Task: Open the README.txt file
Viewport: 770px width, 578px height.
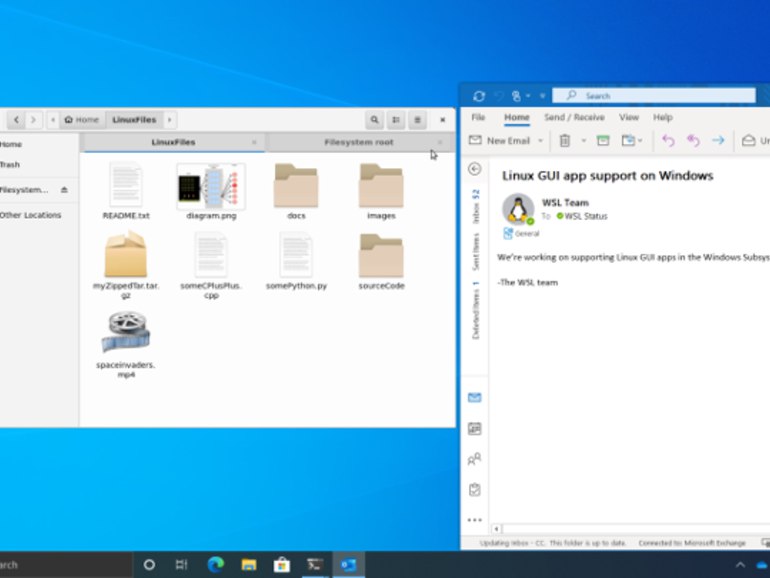Action: point(126,191)
